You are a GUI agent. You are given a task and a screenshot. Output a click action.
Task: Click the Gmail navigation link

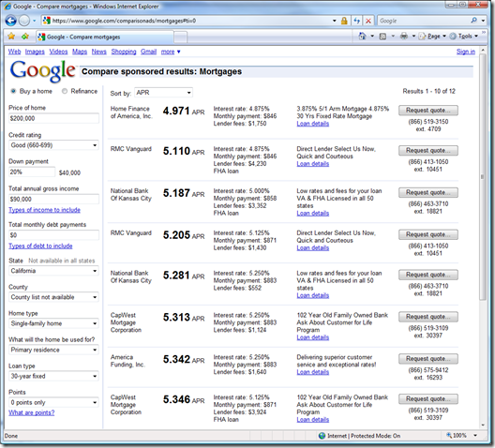click(148, 52)
